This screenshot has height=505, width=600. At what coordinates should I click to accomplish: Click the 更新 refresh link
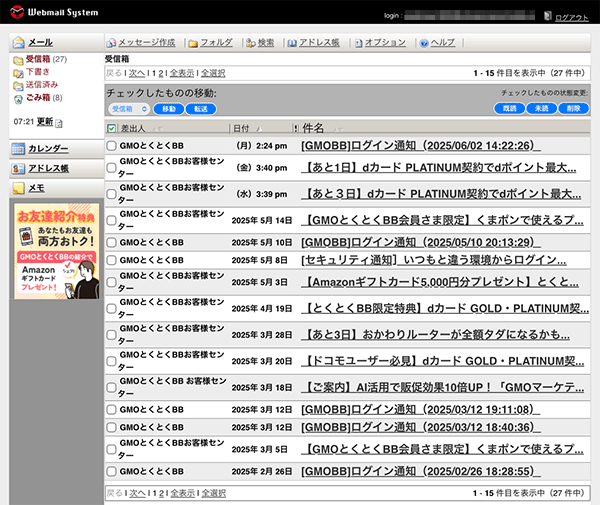(45, 122)
